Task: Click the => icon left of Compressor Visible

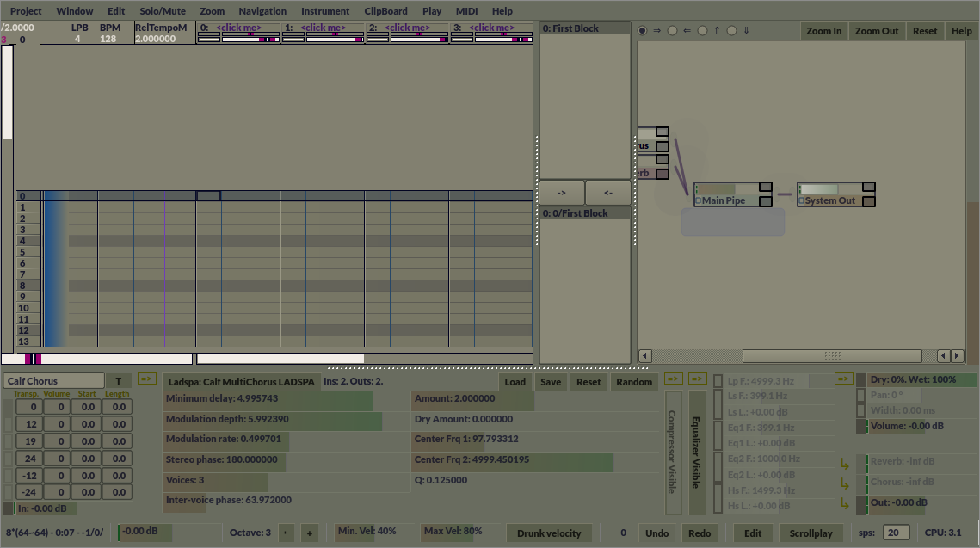Action: pyautogui.click(x=672, y=378)
